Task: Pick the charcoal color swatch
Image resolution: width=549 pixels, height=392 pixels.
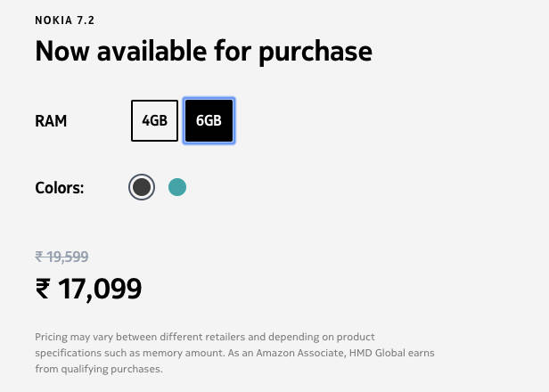Action: (x=141, y=187)
